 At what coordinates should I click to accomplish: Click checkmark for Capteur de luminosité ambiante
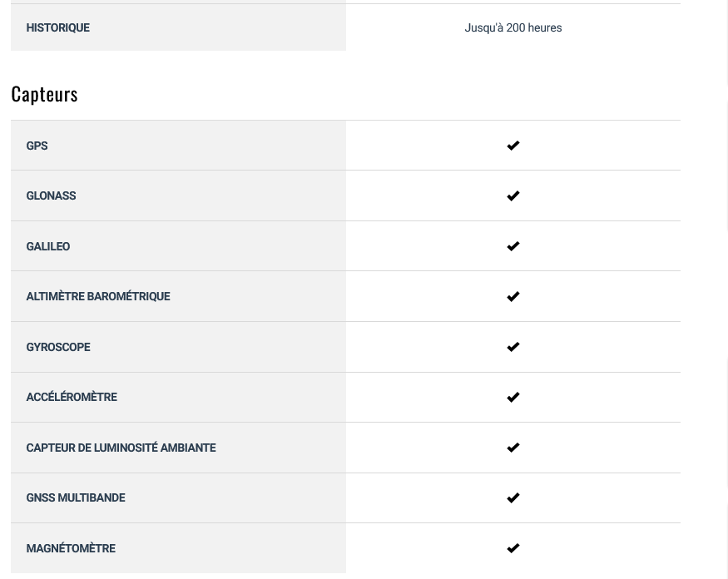coord(513,448)
